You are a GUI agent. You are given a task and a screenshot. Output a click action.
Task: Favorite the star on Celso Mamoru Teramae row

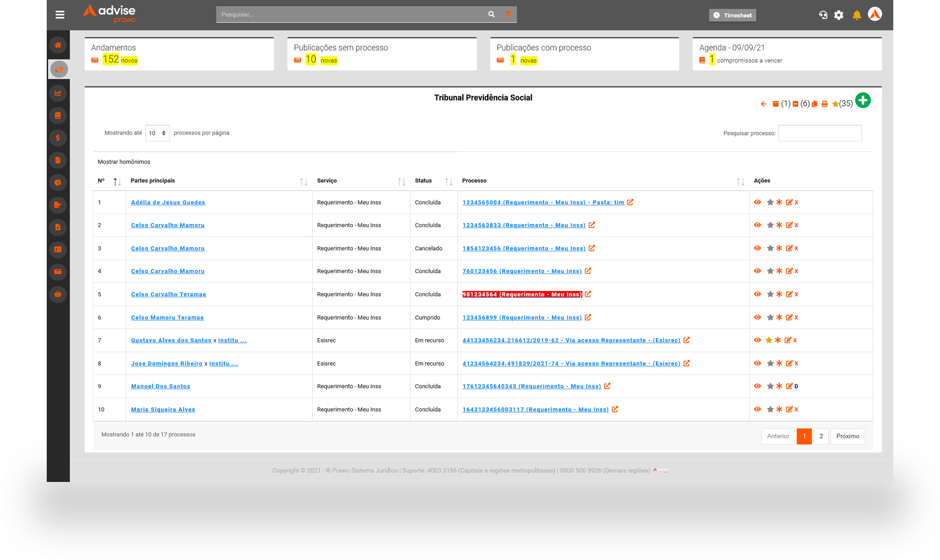point(770,317)
